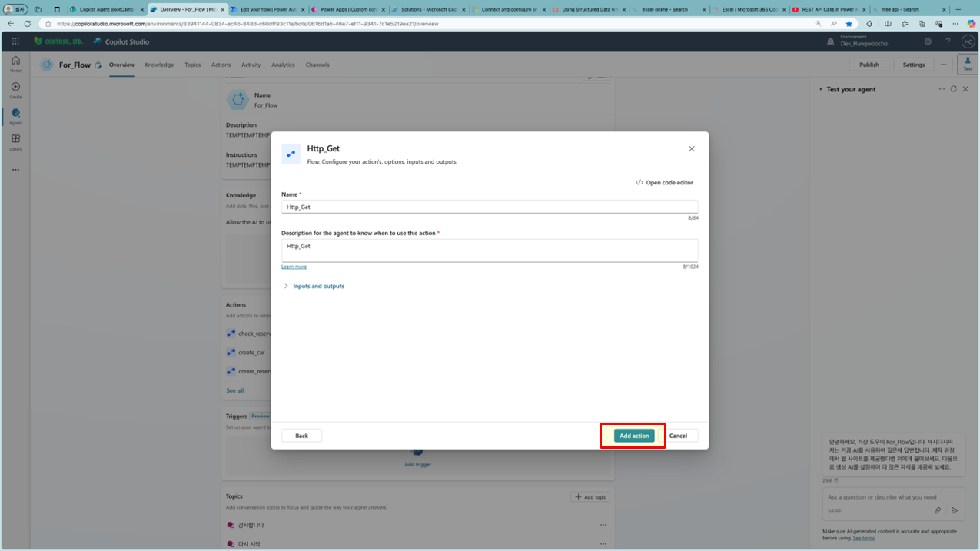Click the action description text area
This screenshot has height=551, width=980.
[490, 251]
